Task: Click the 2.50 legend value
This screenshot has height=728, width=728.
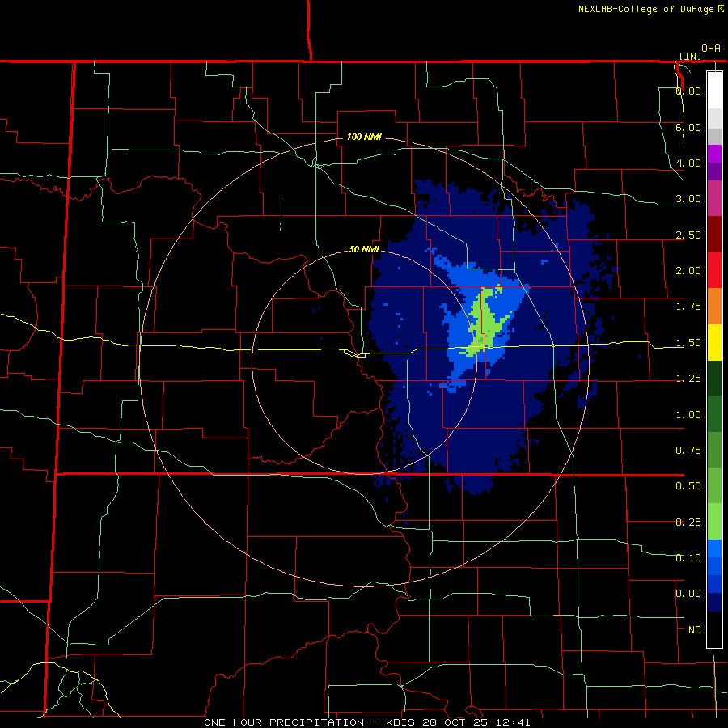Action: click(x=688, y=235)
